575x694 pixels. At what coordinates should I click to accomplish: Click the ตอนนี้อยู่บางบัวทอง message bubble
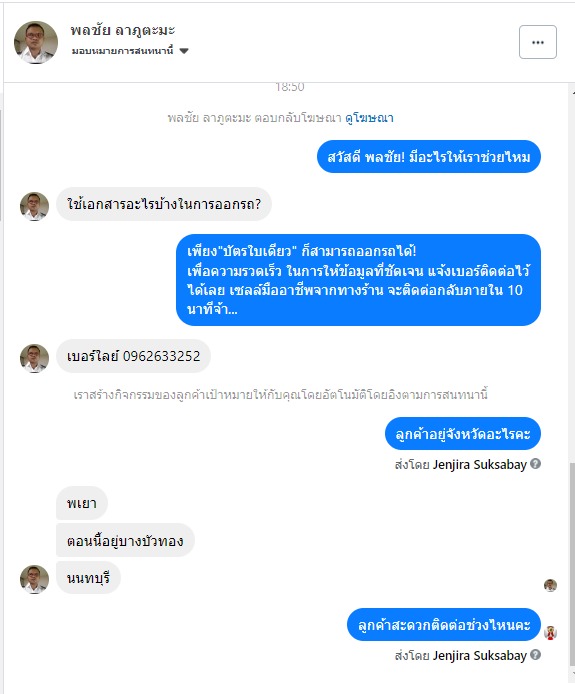[125, 540]
